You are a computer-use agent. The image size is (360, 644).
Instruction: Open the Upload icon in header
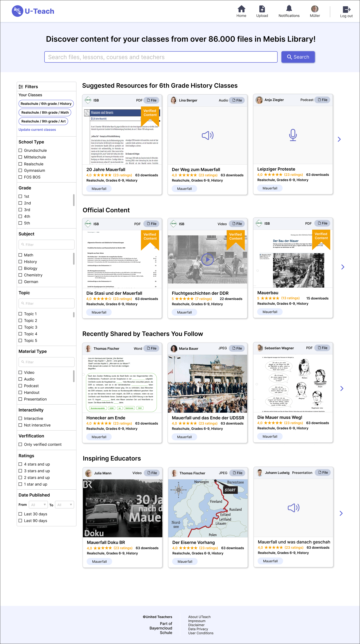pos(262,9)
